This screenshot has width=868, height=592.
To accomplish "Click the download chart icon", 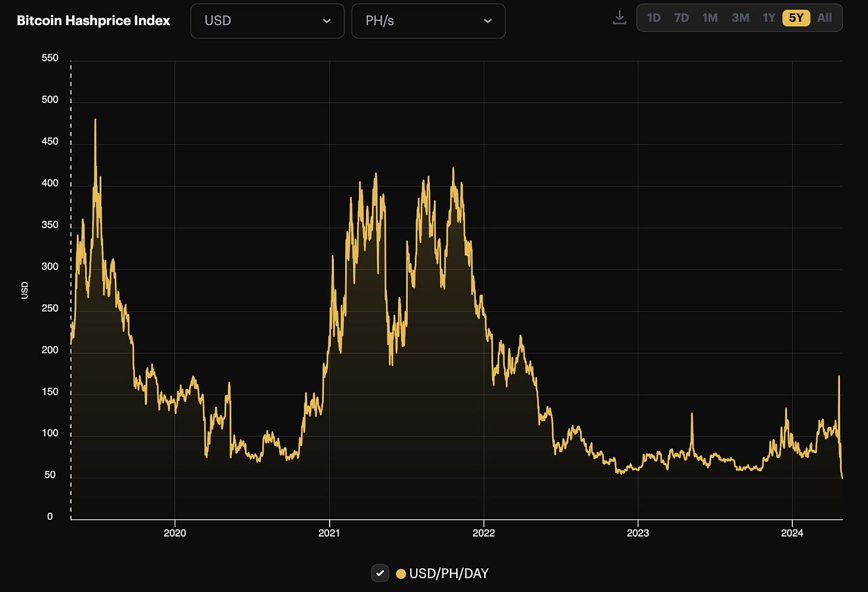I will pos(619,18).
